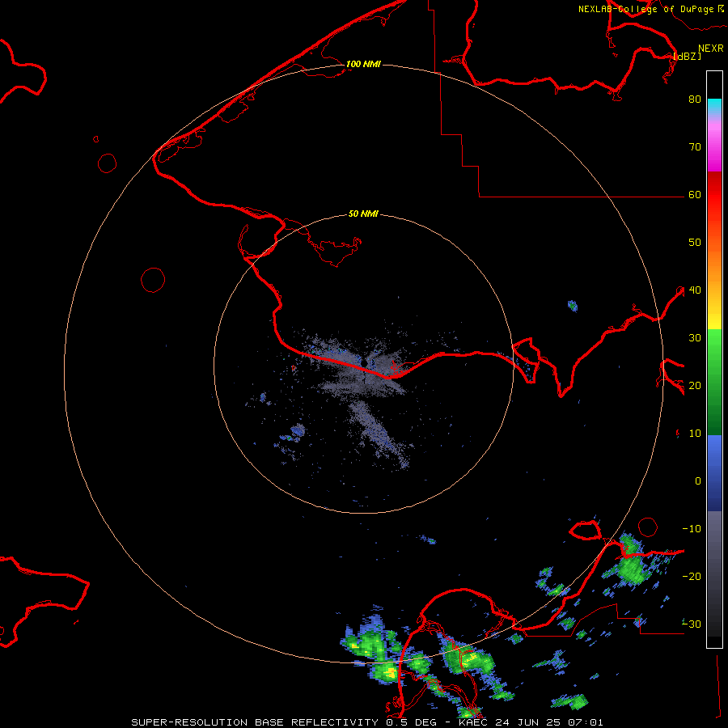
Task: Click the 50 NMI range ring label
Action: pyautogui.click(x=363, y=214)
